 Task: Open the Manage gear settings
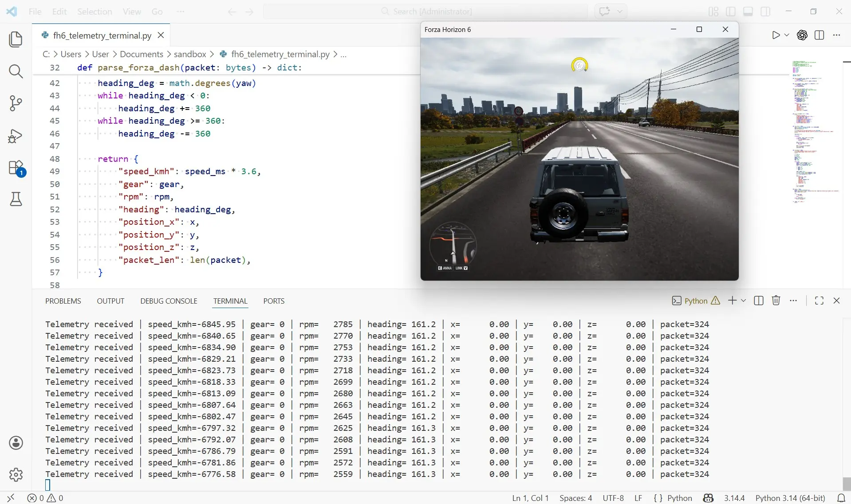click(x=16, y=474)
